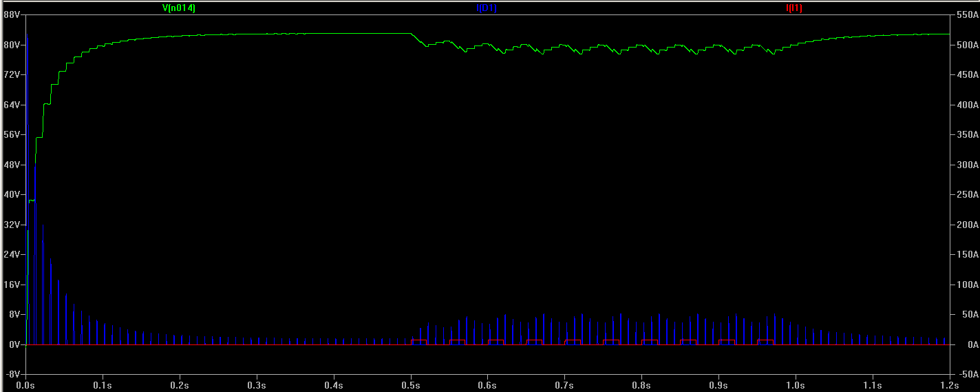Click the 0.7s time axis label
The width and height of the screenshot is (980, 392).
pos(564,386)
